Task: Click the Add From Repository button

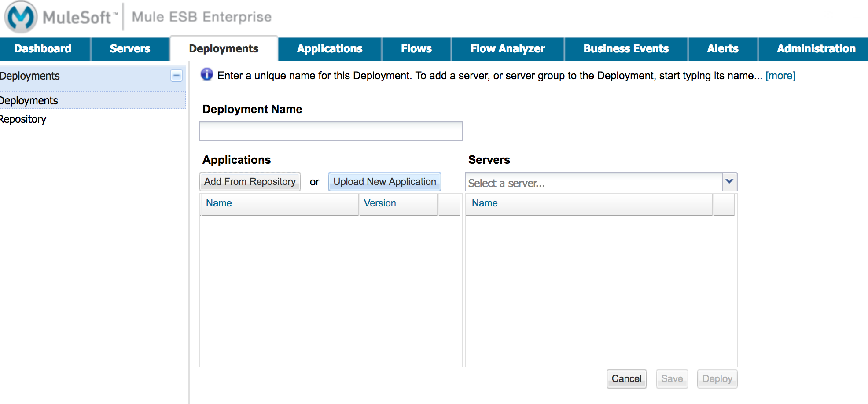Action: tap(250, 182)
